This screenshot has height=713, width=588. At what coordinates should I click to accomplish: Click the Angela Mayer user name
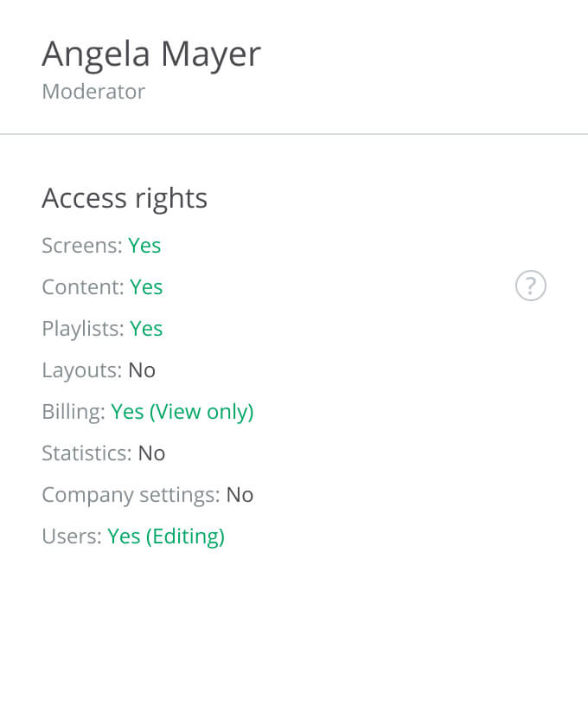pyautogui.click(x=151, y=55)
